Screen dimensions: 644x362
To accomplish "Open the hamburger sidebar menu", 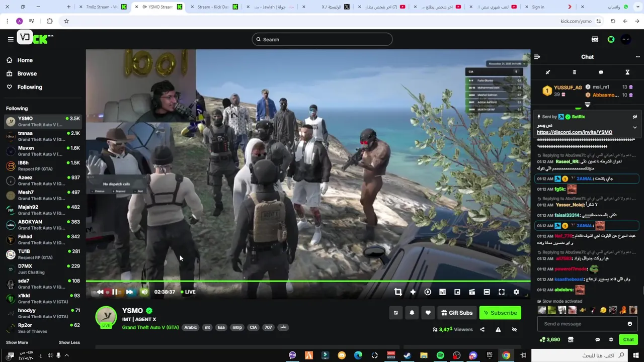I will click(x=11, y=39).
